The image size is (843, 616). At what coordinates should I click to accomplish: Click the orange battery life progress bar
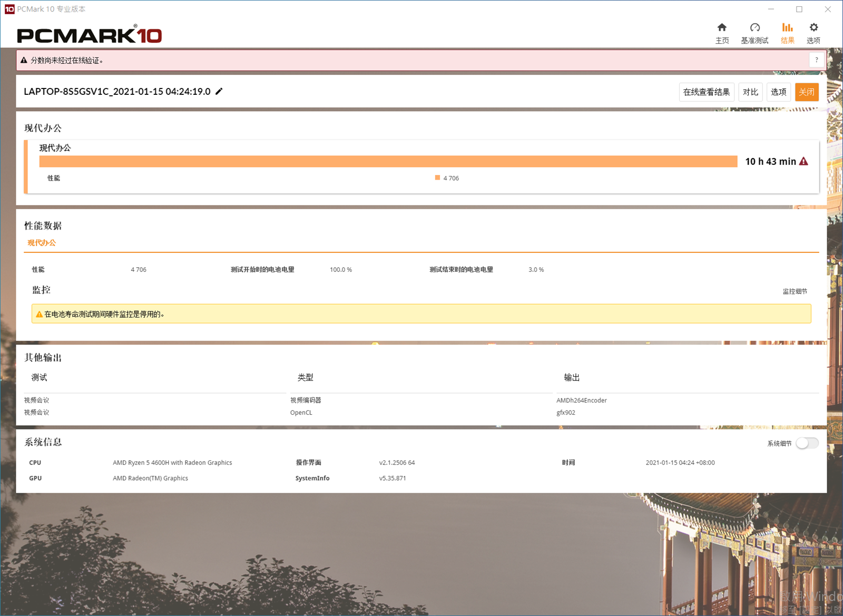[x=388, y=161]
